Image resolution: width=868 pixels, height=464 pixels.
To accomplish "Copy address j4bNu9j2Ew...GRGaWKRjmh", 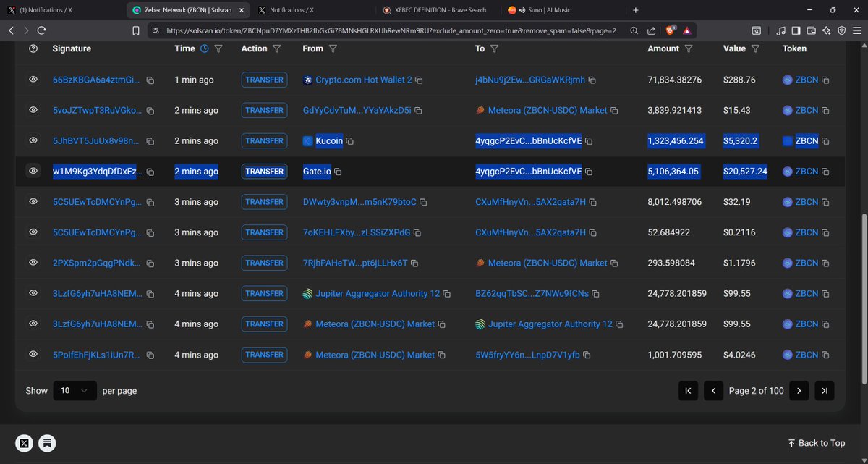I will tap(593, 80).
